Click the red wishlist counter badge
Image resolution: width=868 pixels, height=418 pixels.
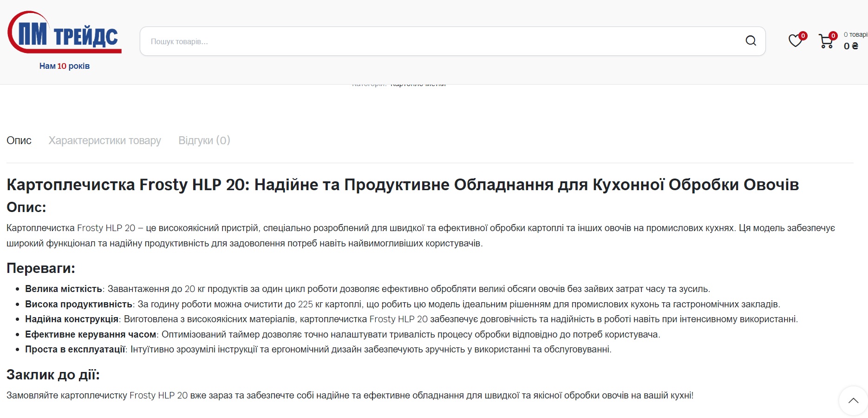(803, 36)
